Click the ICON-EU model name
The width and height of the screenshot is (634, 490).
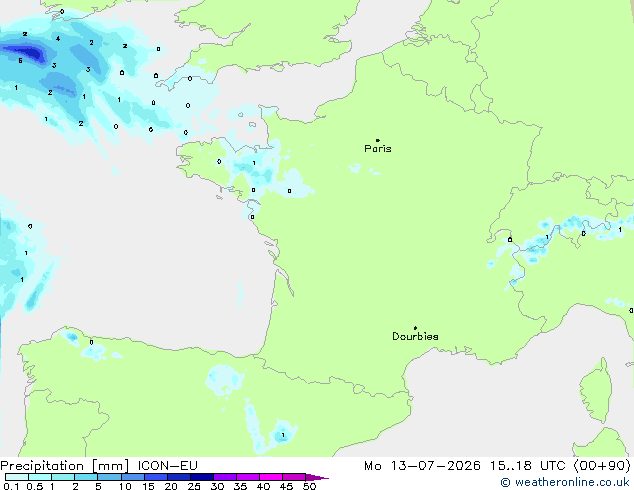[167, 466]
